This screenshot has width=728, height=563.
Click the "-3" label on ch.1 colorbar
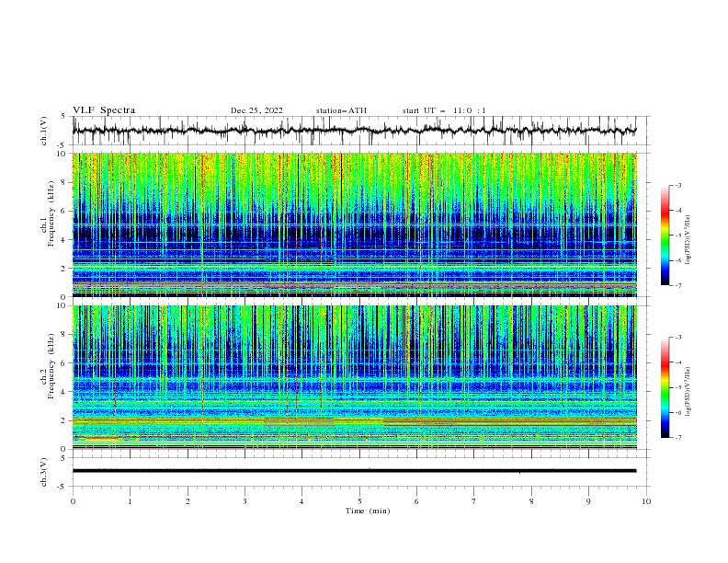pos(678,185)
